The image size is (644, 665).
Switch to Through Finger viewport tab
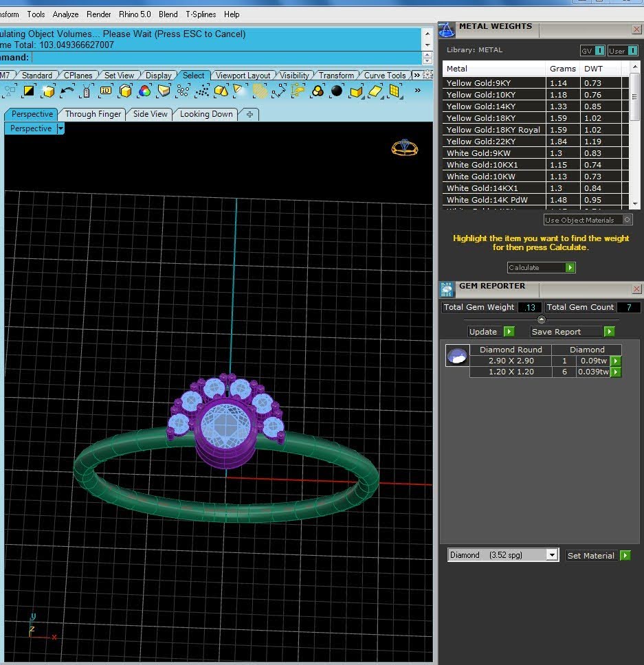point(93,114)
